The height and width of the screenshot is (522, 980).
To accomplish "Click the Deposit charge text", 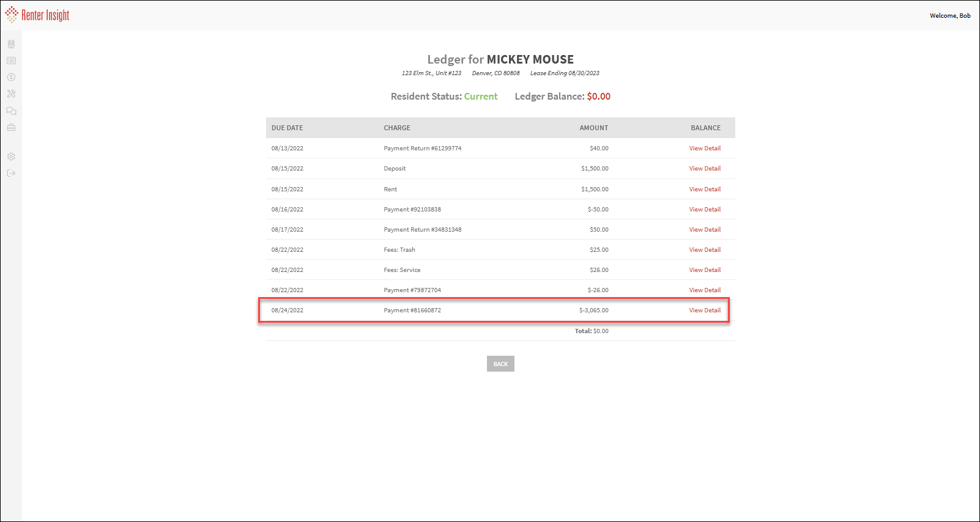I will tap(395, 169).
